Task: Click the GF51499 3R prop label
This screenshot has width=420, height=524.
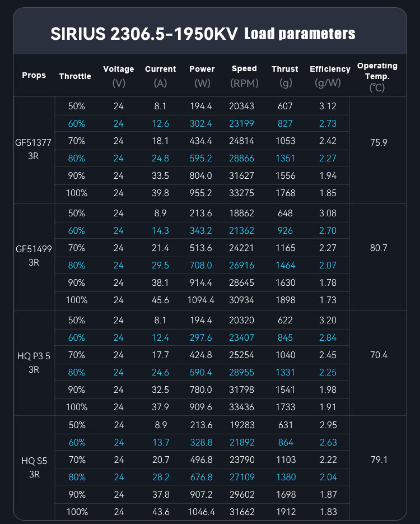Action: tap(34, 257)
